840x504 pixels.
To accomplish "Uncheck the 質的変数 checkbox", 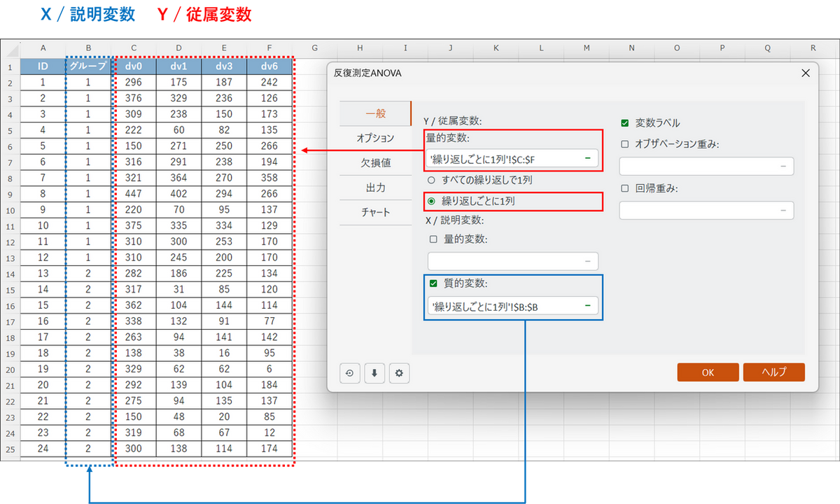I will click(x=433, y=283).
